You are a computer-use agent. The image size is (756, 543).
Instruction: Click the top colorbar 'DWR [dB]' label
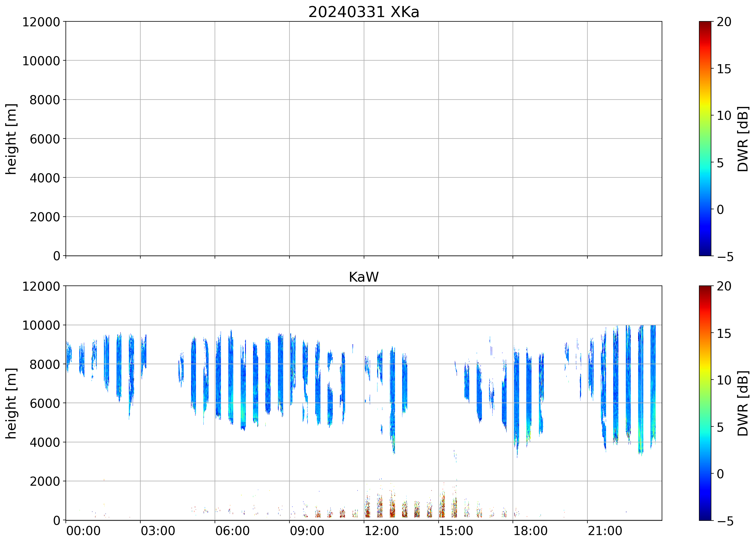click(x=743, y=139)
